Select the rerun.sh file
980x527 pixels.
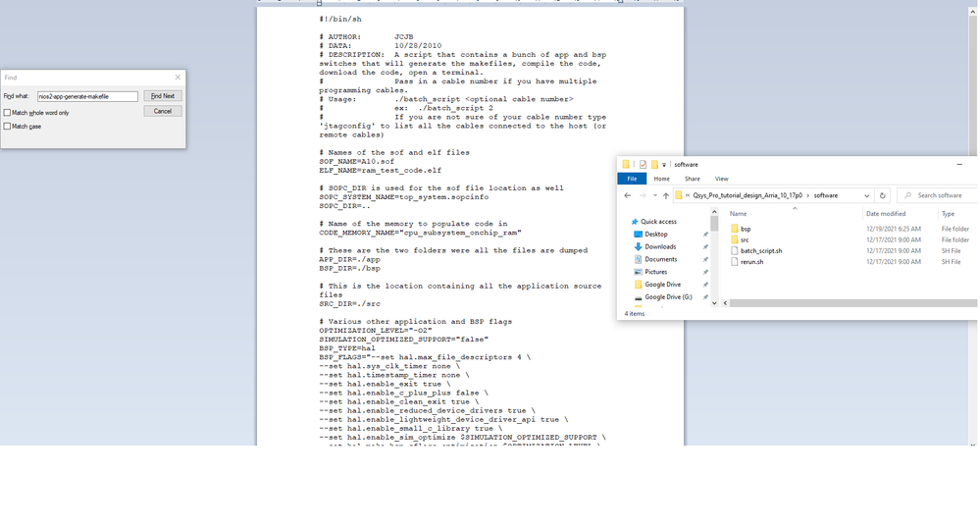[x=751, y=262]
